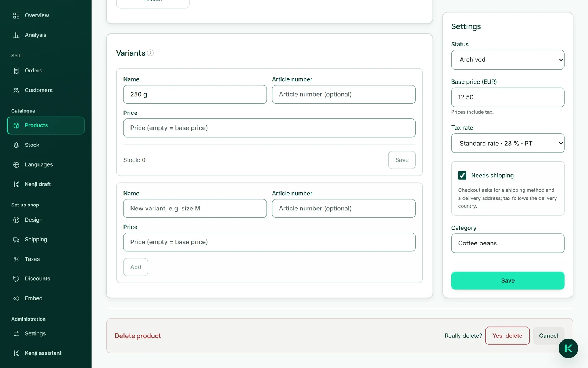Click the new variant Price field
Viewport: 588px width, 368px height.
pyautogui.click(x=269, y=242)
